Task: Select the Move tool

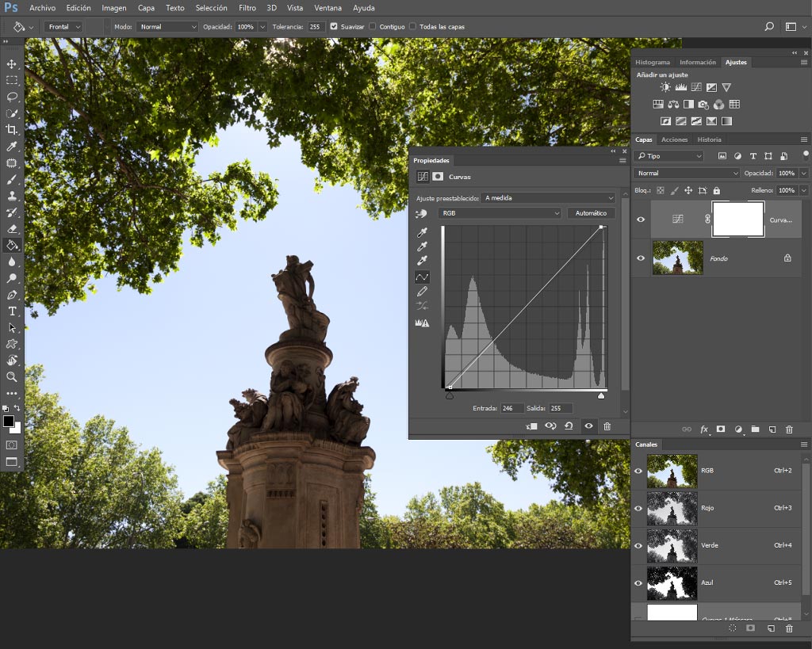Action: click(x=11, y=63)
